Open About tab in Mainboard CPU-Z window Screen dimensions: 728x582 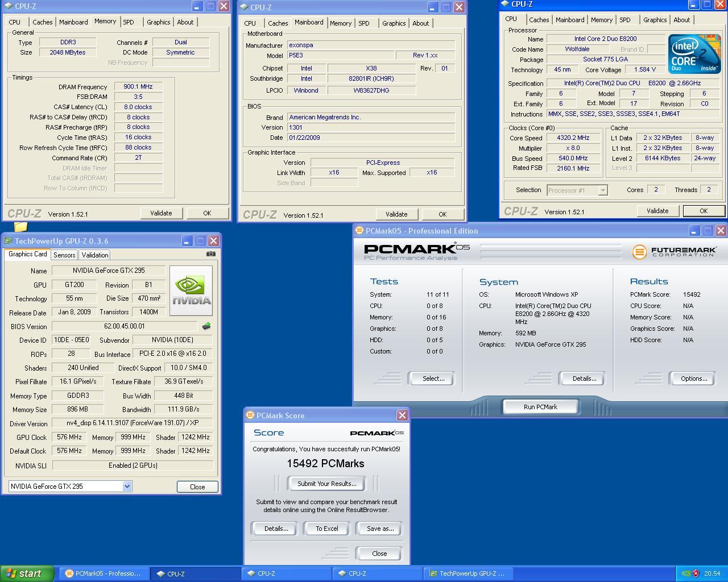pyautogui.click(x=420, y=23)
